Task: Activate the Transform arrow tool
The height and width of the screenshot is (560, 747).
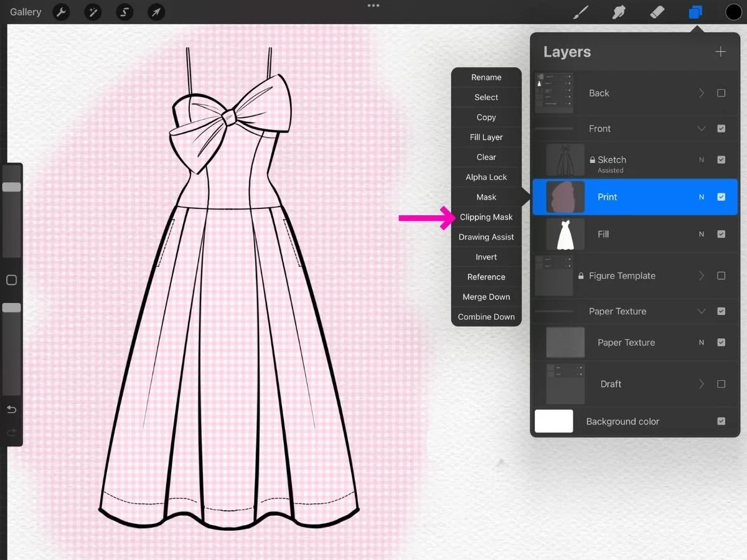Action: pyautogui.click(x=156, y=12)
